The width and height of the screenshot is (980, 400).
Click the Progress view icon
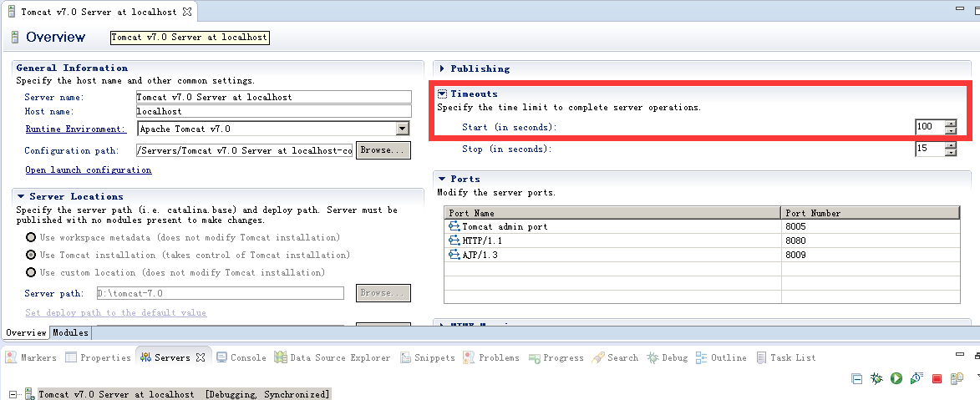(x=535, y=358)
